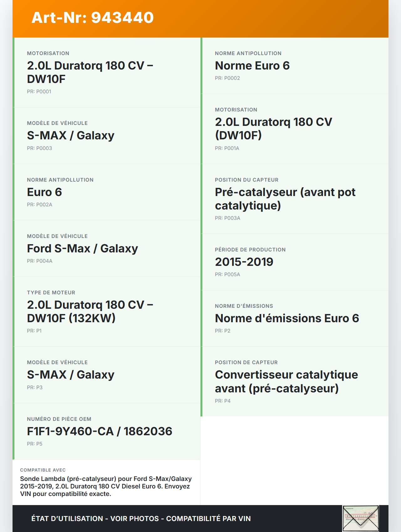Image resolution: width=401 pixels, height=532 pixels.
Task: Select the motorisation card with PR: P0001
Action: coord(107,72)
